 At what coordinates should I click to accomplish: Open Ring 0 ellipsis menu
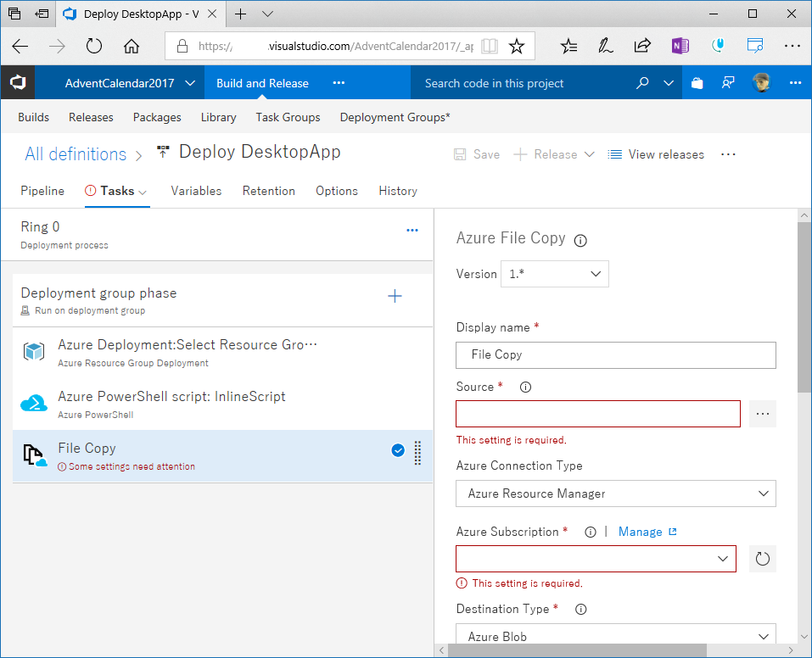[412, 231]
